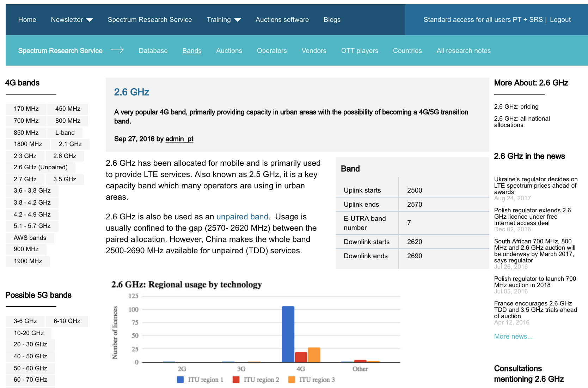Click the Logout link

(x=560, y=20)
